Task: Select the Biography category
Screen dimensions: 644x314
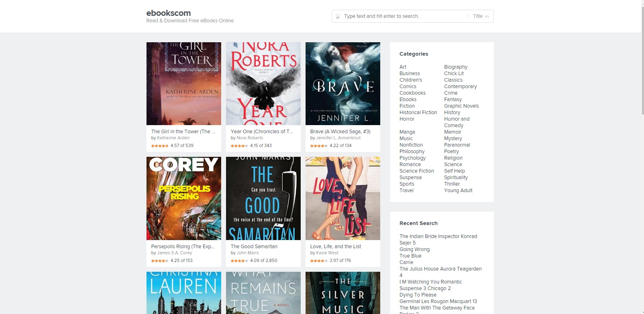Action: (x=456, y=67)
